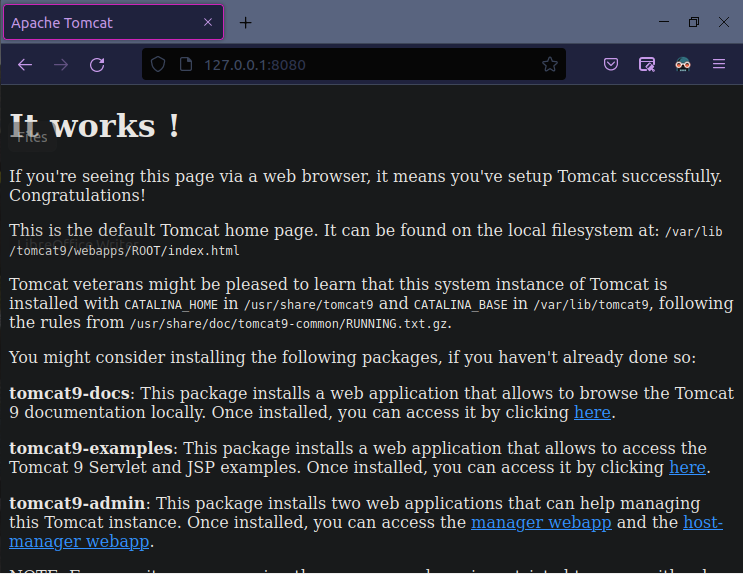This screenshot has width=743, height=574.
Task: Bookmark this page with the star
Action: point(550,64)
